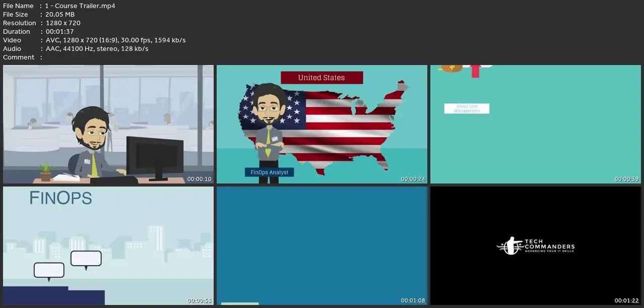
Task: Click the 'Cloud Cost Management' white box
Action: coord(467,108)
